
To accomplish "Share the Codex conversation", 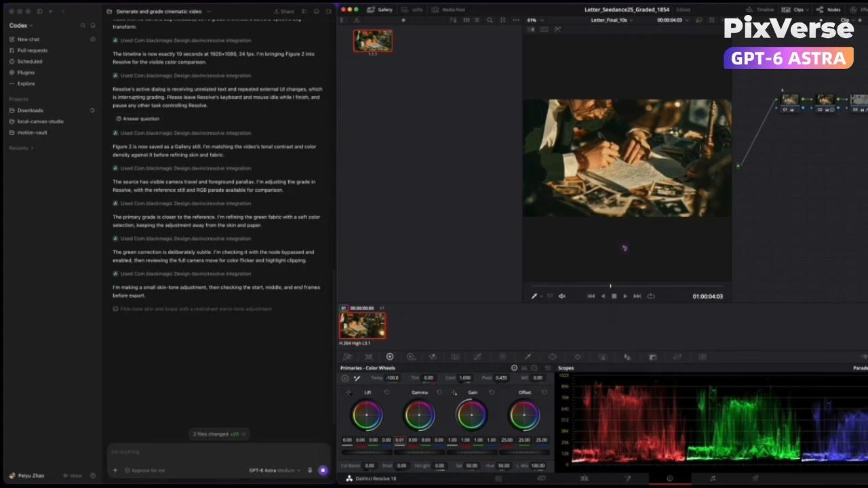I will click(284, 12).
